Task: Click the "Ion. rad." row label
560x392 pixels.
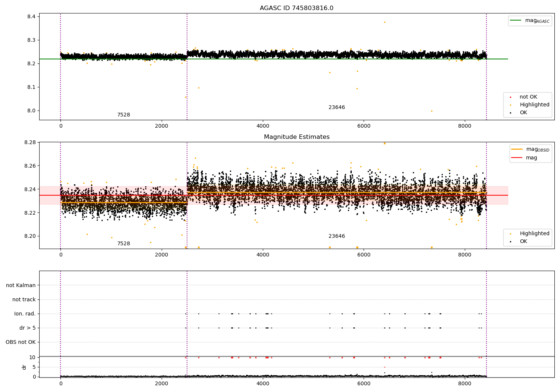Action: tap(25, 314)
